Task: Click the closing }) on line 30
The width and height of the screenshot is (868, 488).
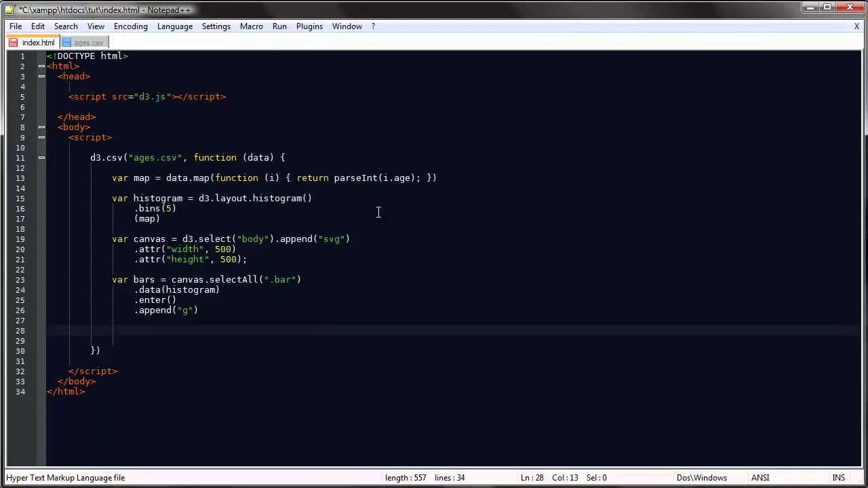Action: click(x=95, y=350)
